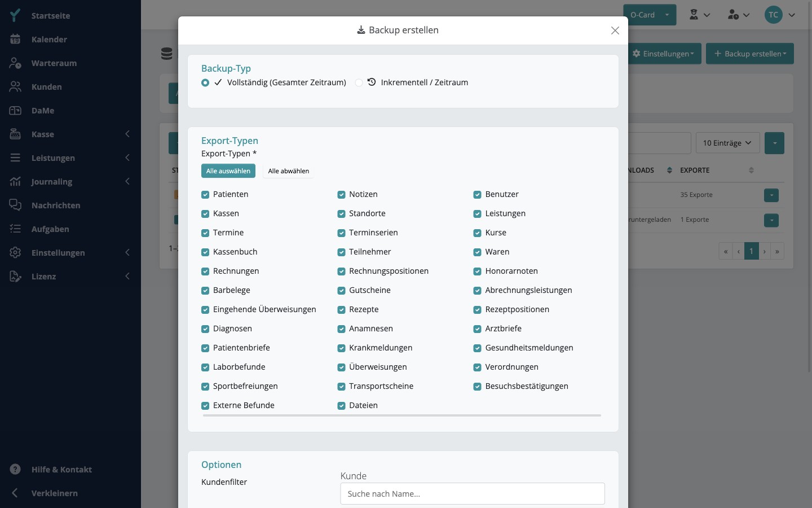Open row actions for 1 Exporte
This screenshot has height=508, width=812.
771,220
